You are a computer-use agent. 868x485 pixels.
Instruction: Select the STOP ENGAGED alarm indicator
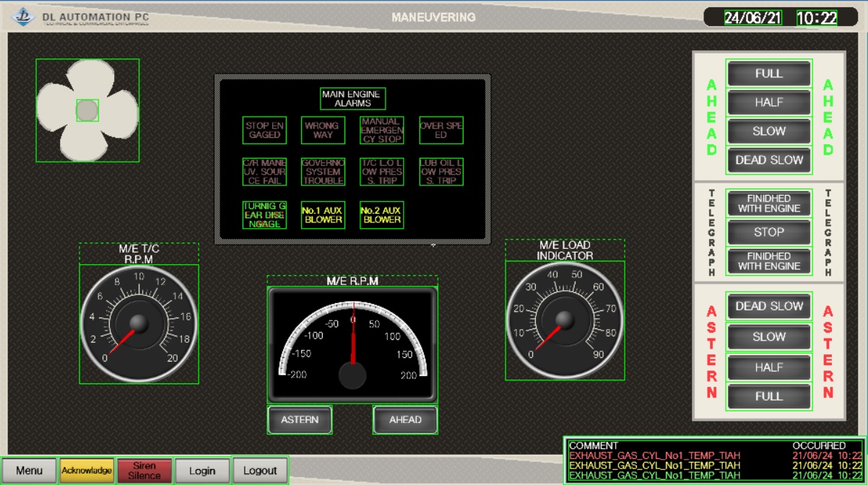(x=264, y=131)
